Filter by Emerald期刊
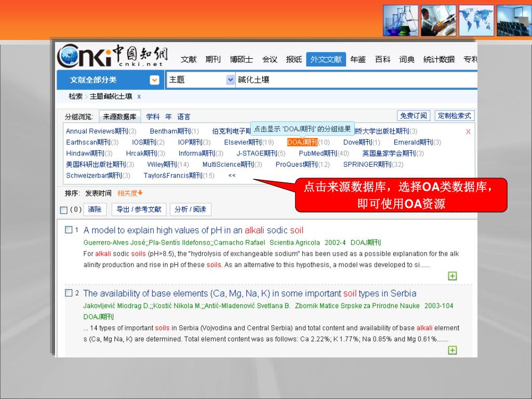 click(x=413, y=142)
